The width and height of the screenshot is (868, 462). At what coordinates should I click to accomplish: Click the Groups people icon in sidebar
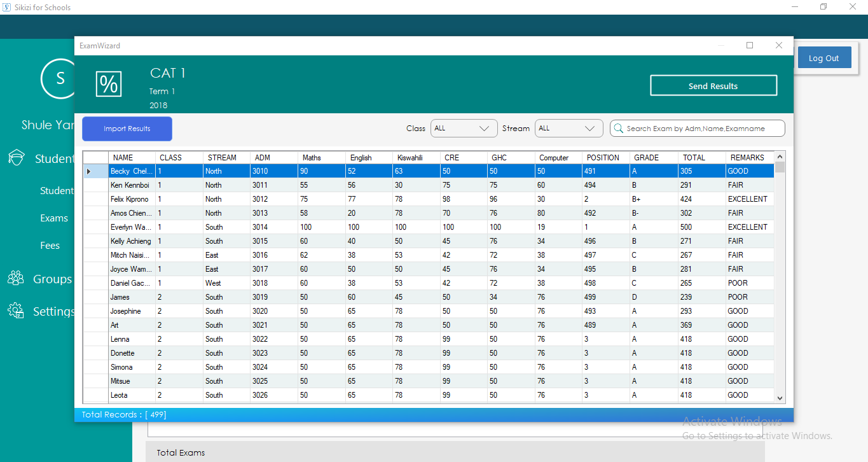click(16, 279)
